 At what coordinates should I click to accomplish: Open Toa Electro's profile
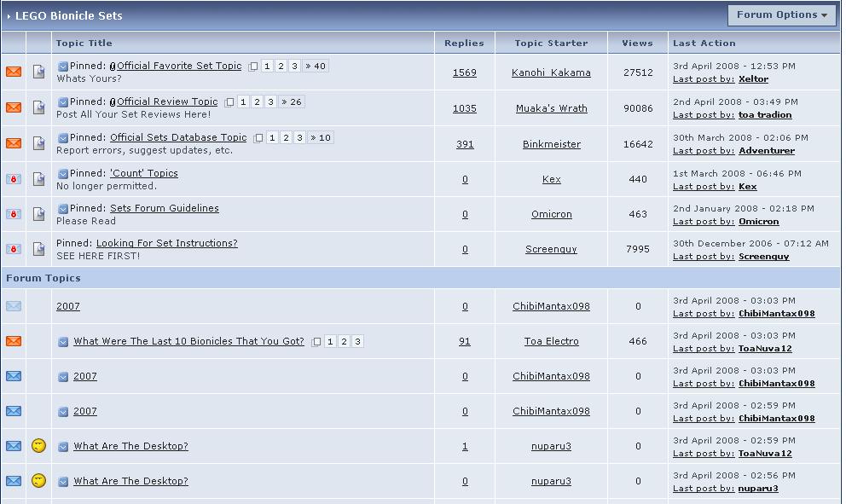[x=552, y=341]
